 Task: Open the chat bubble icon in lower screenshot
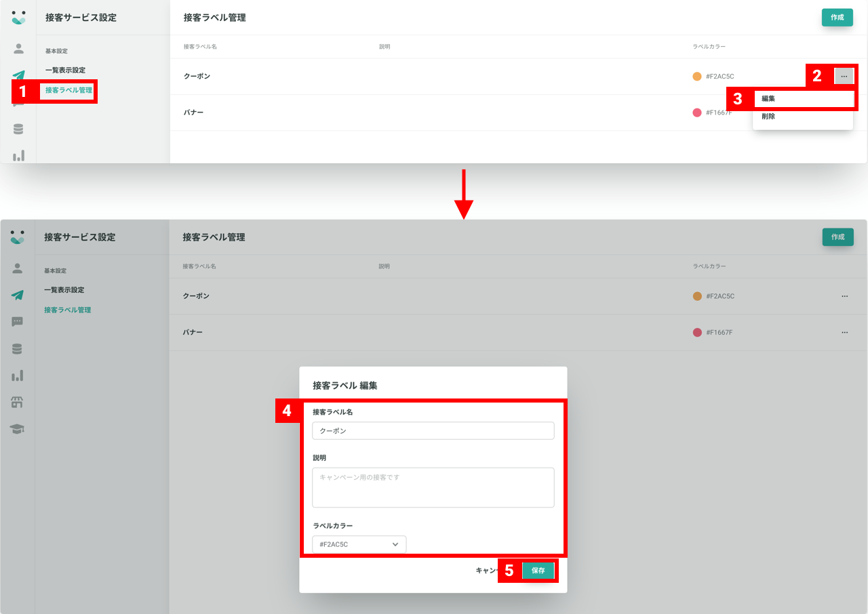coord(18,322)
